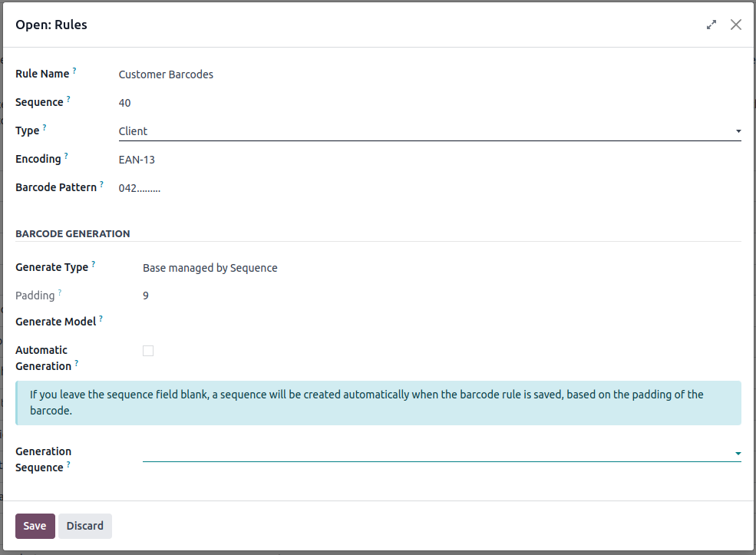Show help tooltip for Generate Type
The image size is (756, 555).
pos(94,264)
